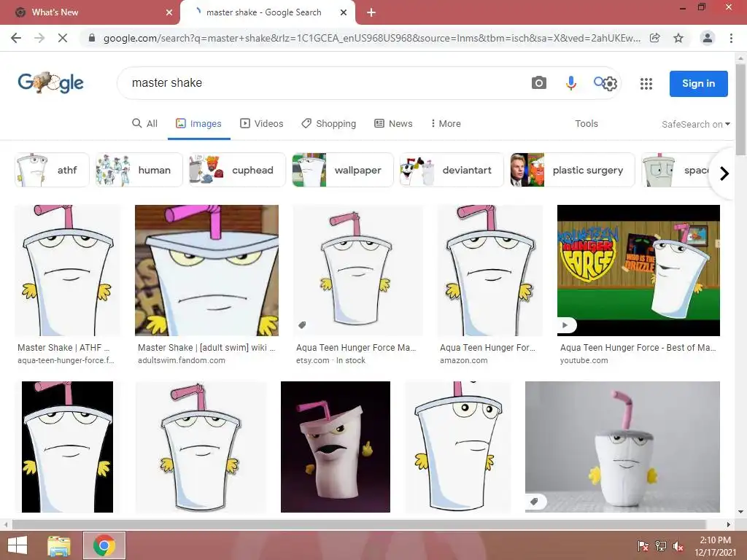Filter images by the athf chip

click(52, 170)
